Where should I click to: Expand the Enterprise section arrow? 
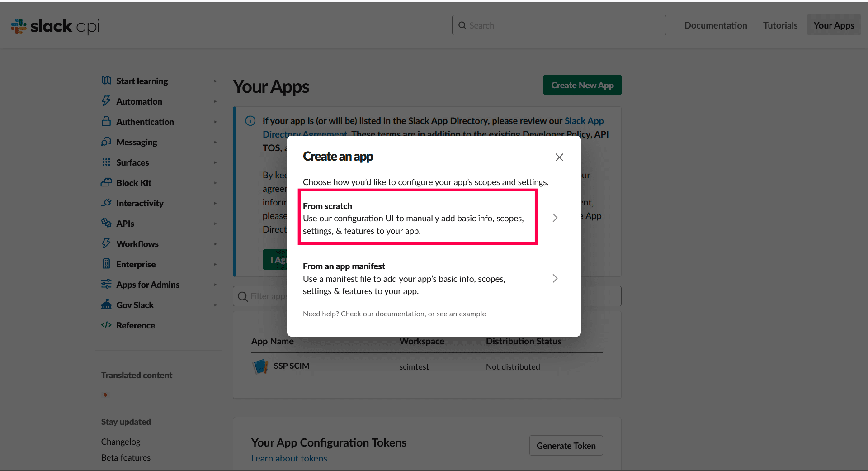point(215,264)
